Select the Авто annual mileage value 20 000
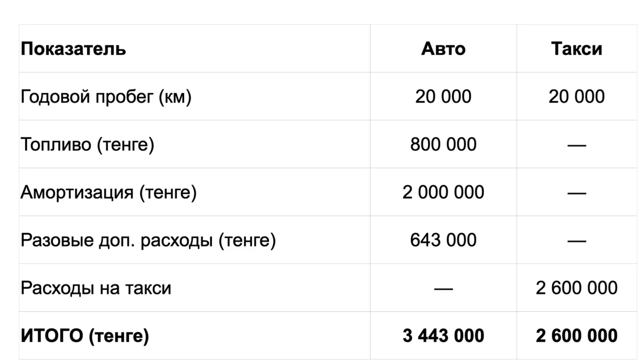This screenshot has height=363, width=644. pos(443,97)
